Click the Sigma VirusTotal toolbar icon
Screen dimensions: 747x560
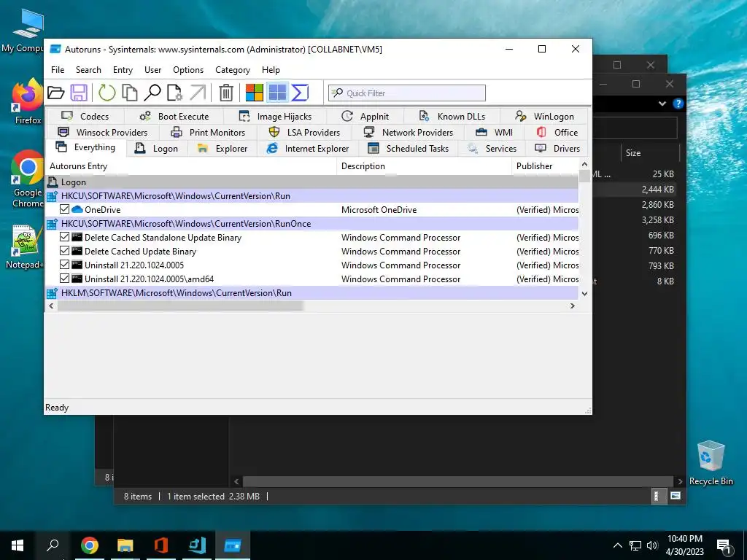coord(300,93)
